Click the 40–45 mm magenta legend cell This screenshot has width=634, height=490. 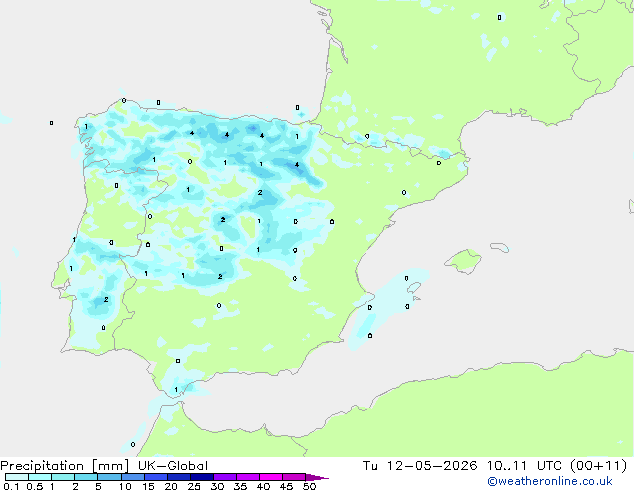[271, 477]
